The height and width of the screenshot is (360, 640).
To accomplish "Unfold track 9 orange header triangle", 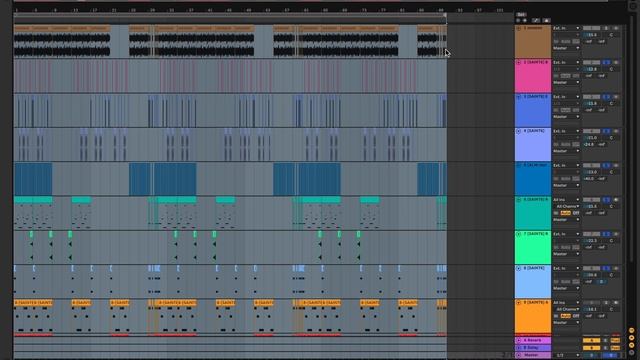I will [519, 302].
